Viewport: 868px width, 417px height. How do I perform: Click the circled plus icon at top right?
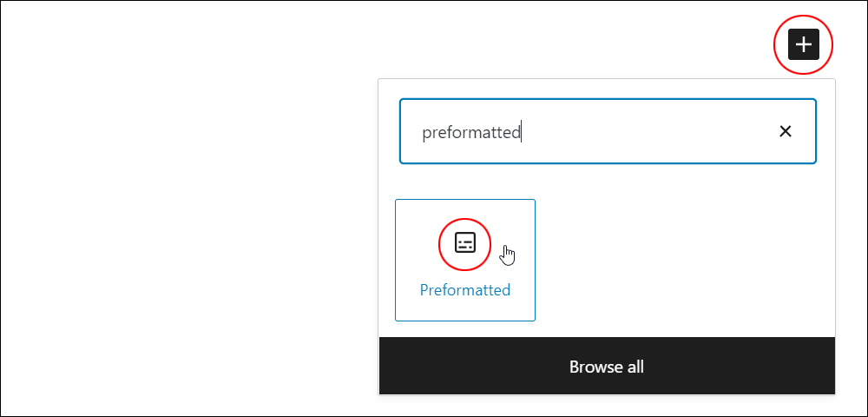(x=803, y=44)
